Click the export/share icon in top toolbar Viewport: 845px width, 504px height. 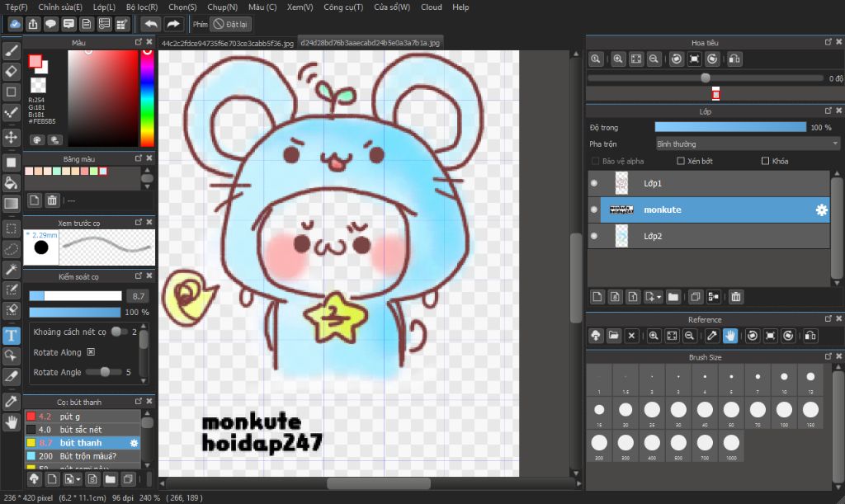[x=33, y=24]
